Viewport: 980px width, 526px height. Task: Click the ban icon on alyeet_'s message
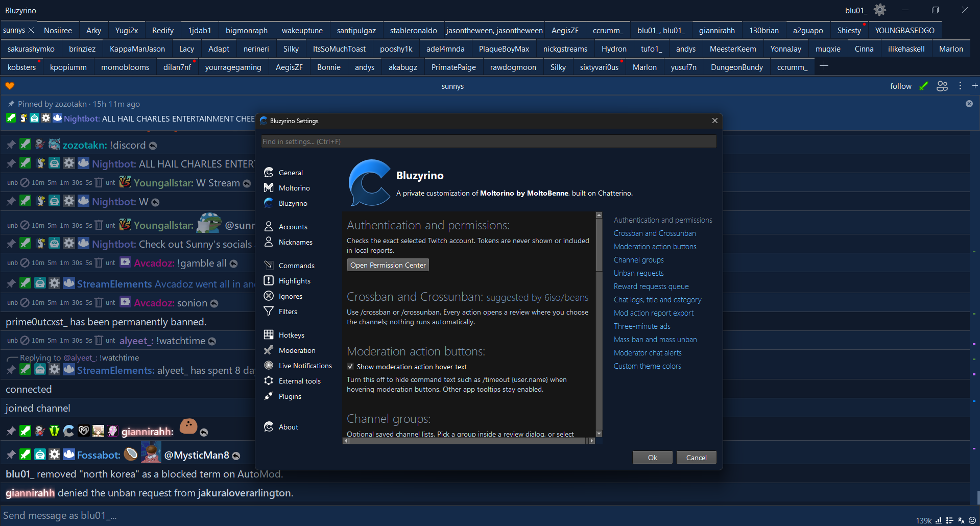click(x=25, y=341)
